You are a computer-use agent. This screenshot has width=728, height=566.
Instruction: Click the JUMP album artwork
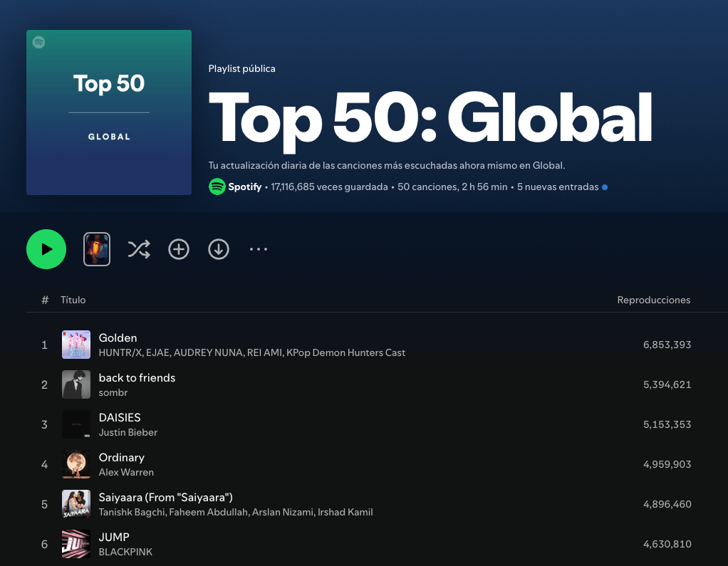(76, 543)
